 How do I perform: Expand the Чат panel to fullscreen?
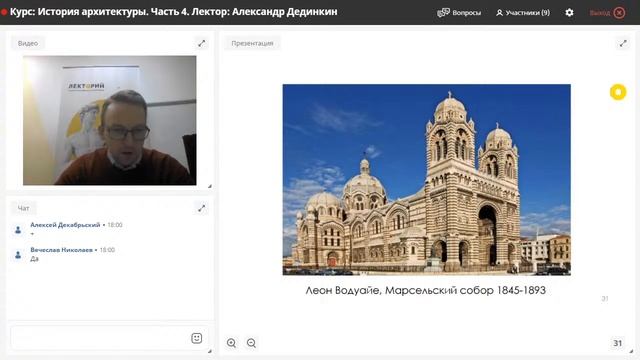(202, 208)
